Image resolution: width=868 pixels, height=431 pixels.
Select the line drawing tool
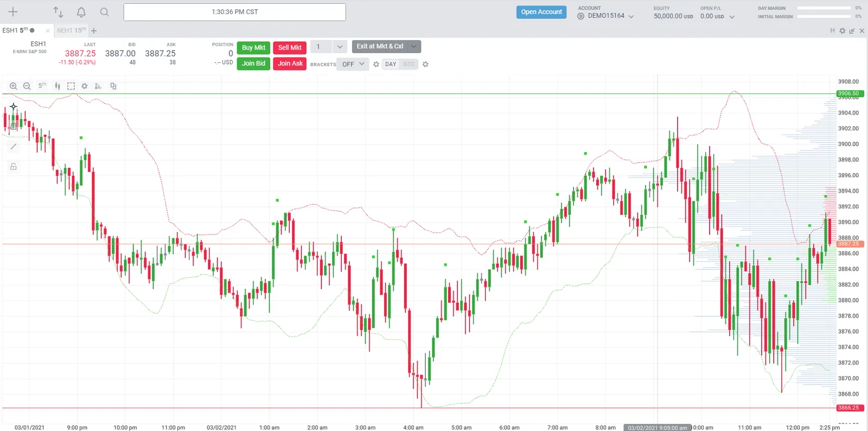pos(14,147)
